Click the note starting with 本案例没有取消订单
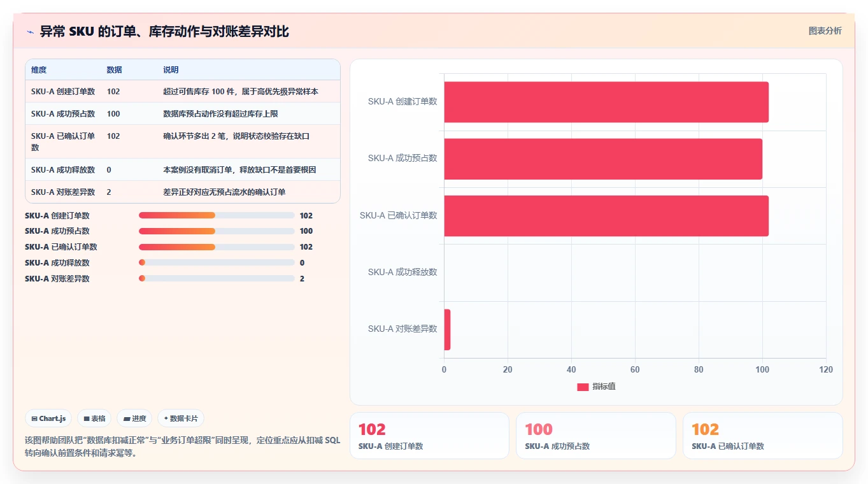This screenshot has width=868, height=484. (239, 170)
